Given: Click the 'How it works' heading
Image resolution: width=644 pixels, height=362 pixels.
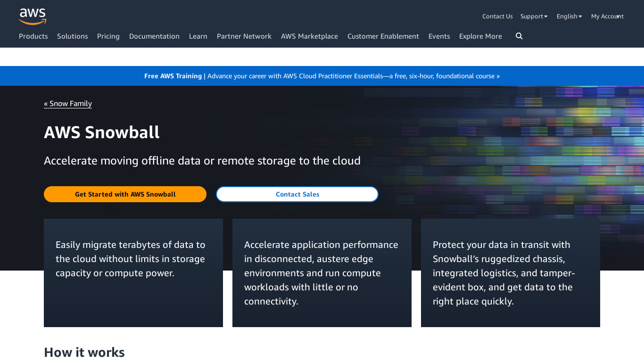Looking at the screenshot, I should [x=84, y=353].
